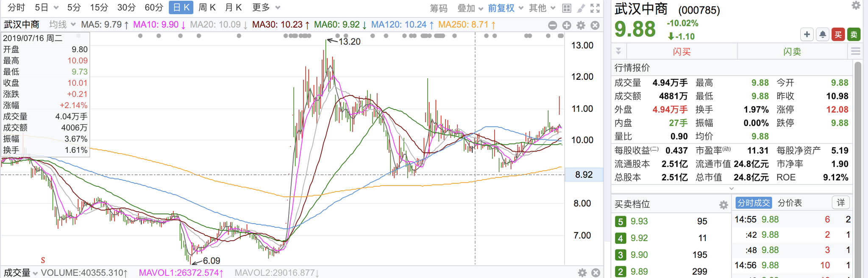Viewport: 868px width, 278px height.
Task: Open the 叠加 overlay dropdown
Action: click(x=470, y=8)
